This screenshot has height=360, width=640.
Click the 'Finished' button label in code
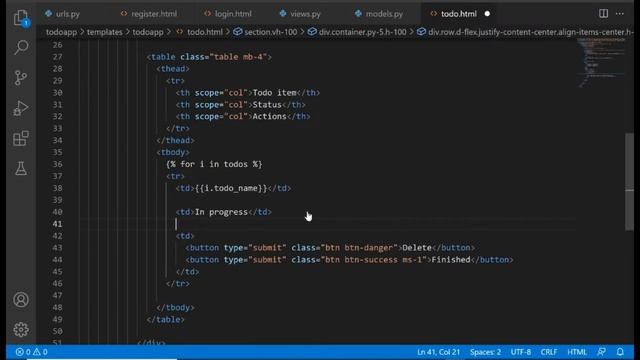[451, 260]
